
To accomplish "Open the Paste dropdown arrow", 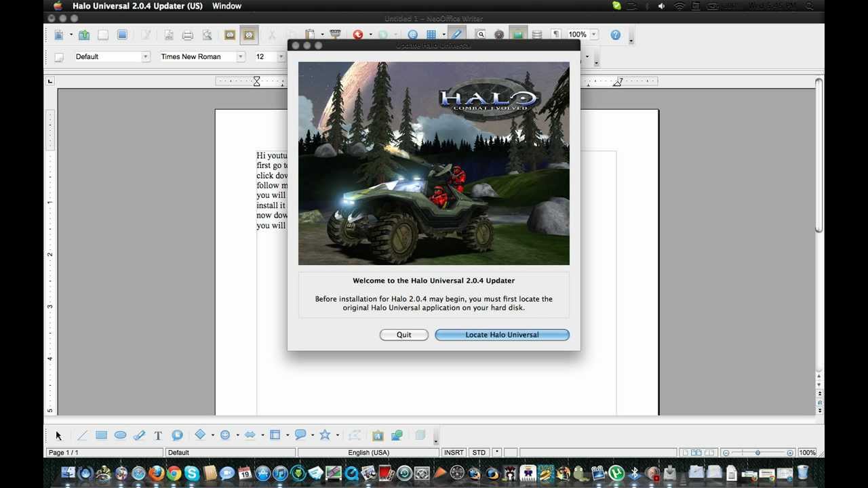I will tap(321, 35).
